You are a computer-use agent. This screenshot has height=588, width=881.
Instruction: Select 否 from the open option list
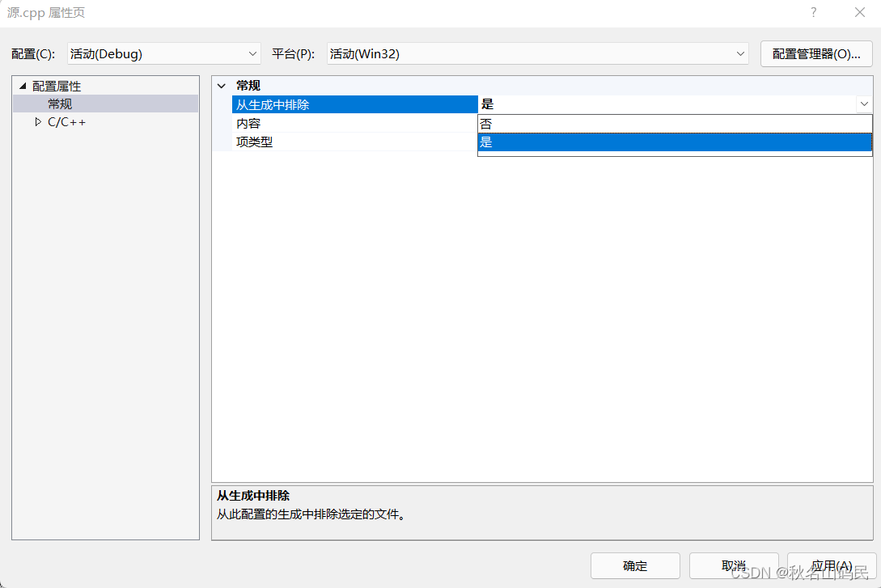click(x=566, y=123)
